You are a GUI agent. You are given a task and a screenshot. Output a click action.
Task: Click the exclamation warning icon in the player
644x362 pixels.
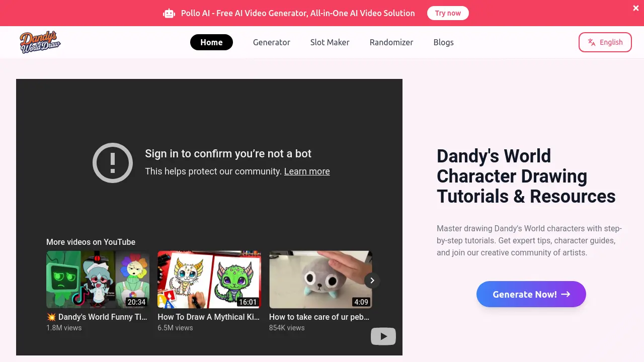tap(112, 162)
